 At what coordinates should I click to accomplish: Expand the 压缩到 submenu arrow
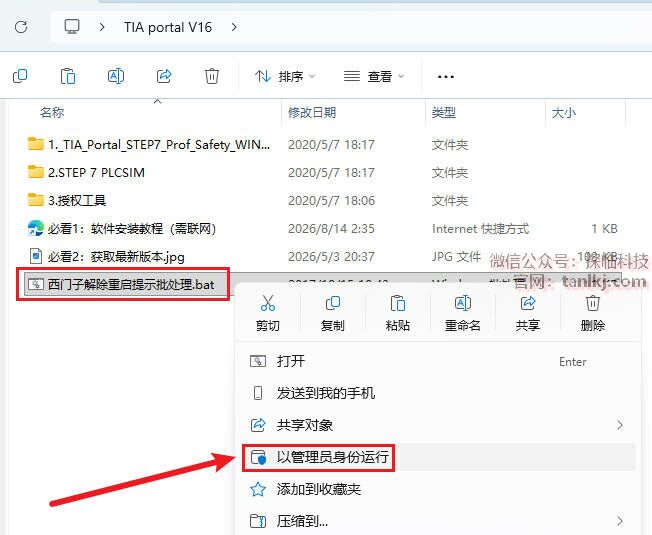[x=620, y=521]
